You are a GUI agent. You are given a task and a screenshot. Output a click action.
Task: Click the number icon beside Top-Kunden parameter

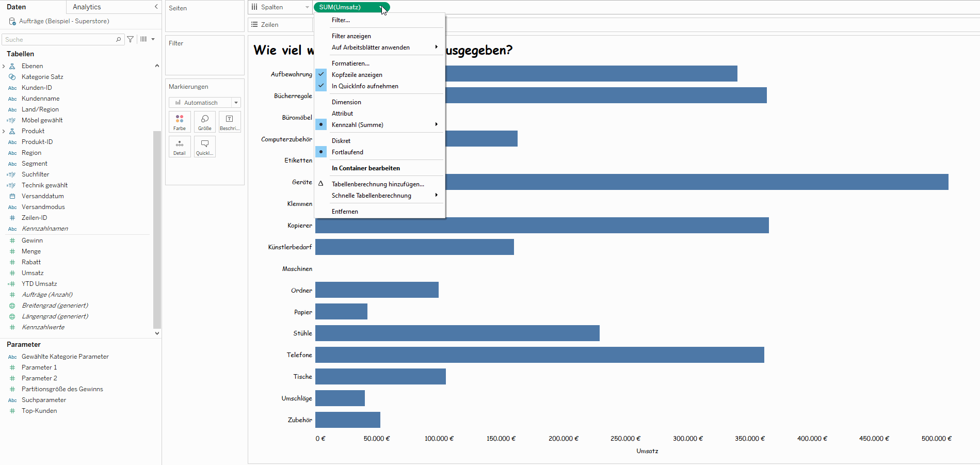point(12,411)
